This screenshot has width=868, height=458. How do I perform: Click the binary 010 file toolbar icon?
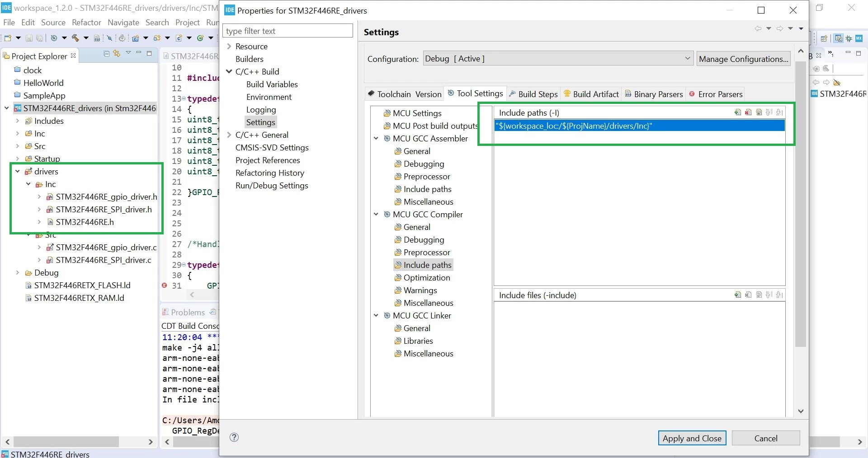97,38
